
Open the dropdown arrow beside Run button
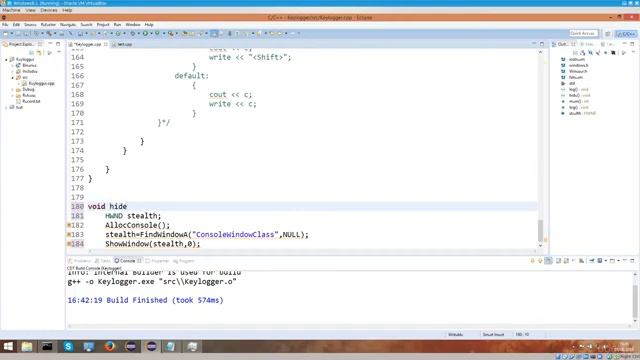coord(150,33)
